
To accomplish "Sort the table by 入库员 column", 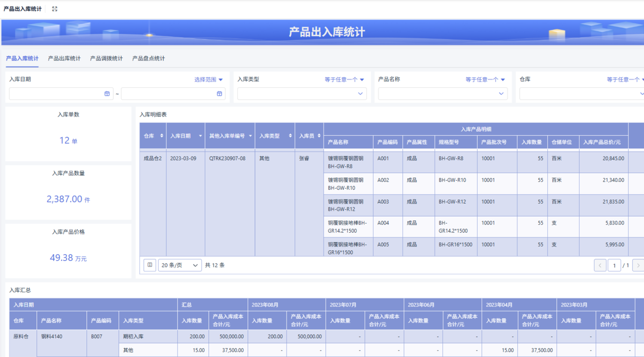I will point(319,136).
